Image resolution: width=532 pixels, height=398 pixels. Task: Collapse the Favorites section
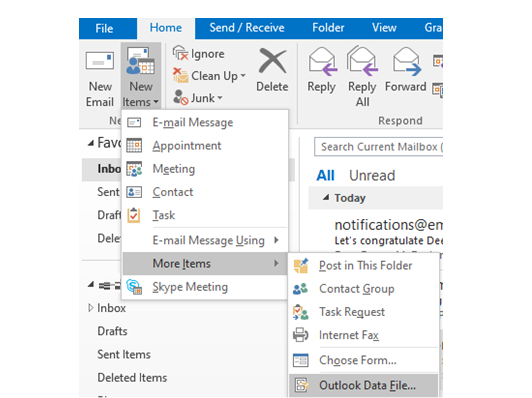[91, 143]
